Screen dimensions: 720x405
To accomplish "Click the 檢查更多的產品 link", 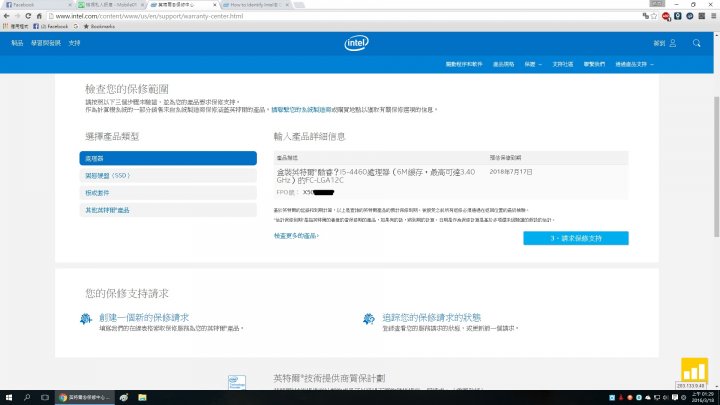I will pos(296,236).
